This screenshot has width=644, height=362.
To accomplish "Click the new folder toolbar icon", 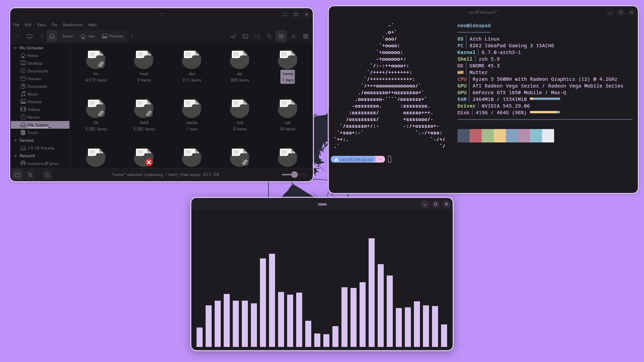I will (257, 36).
